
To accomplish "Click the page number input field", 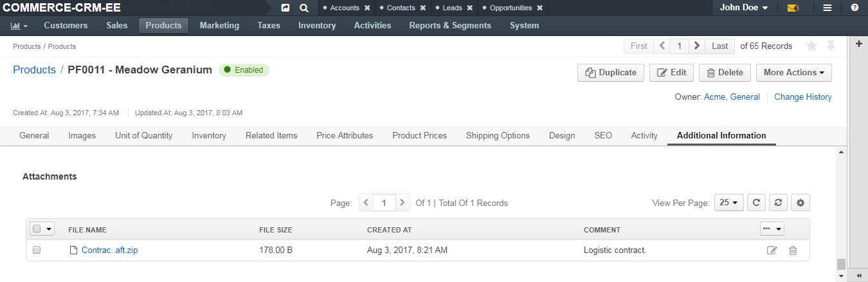I will coord(384,203).
